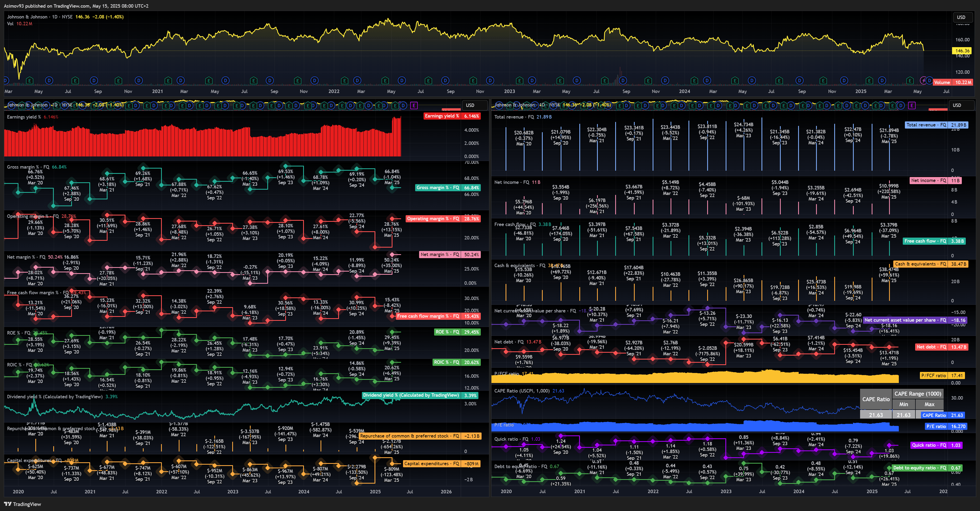Image resolution: width=980 pixels, height=511 pixels.
Task: Select the October 2020 earnings marker on main chart
Action: coord(119,81)
